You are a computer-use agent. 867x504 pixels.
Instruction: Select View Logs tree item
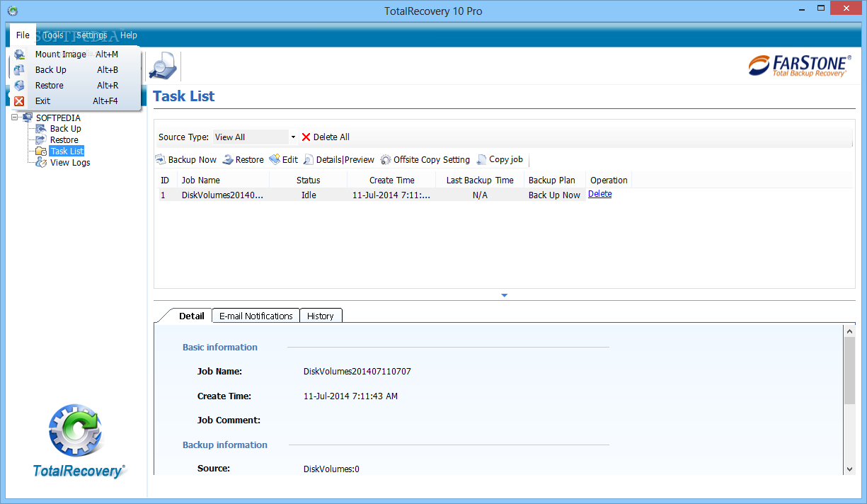coord(70,163)
